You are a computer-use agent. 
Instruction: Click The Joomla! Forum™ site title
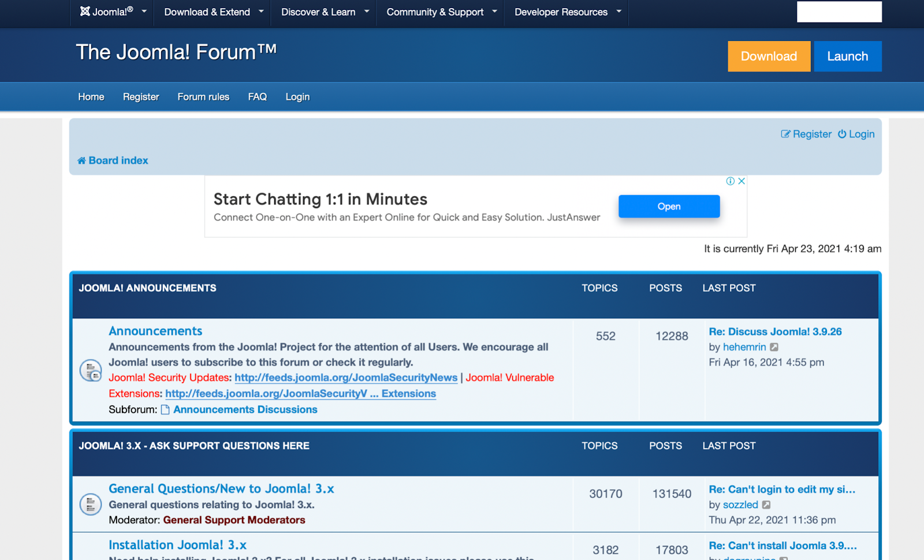coord(176,52)
